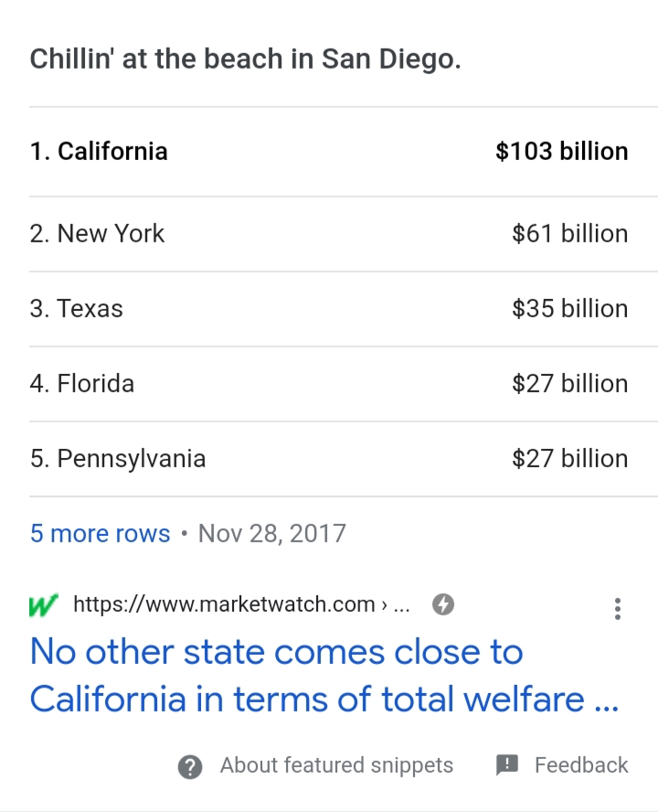Click the question mark help icon
Image resolution: width=658 pixels, height=812 pixels.
[190, 766]
